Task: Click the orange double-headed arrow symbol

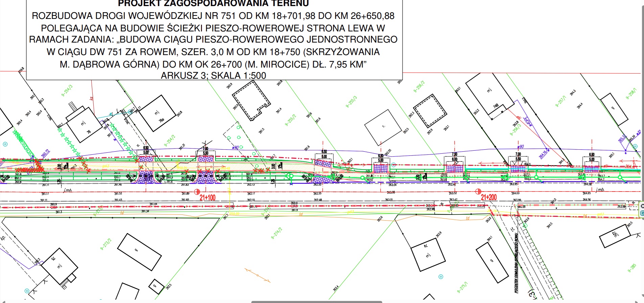Action: (257, 275)
